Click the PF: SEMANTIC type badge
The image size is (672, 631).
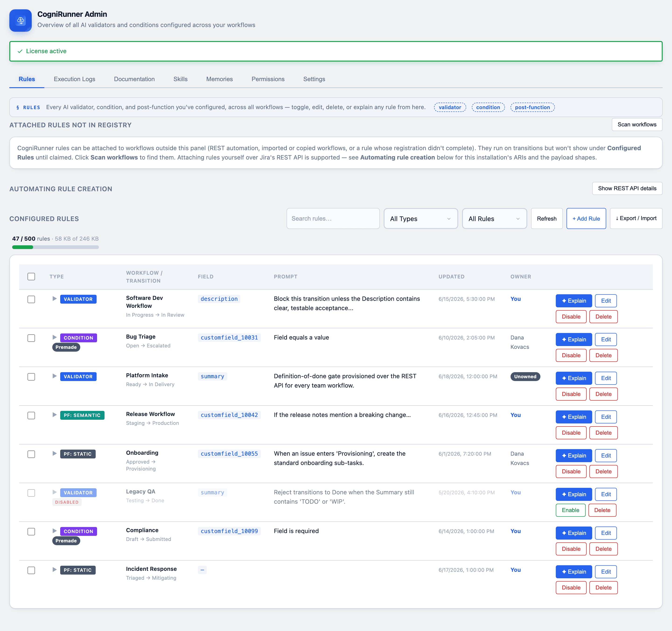click(82, 415)
